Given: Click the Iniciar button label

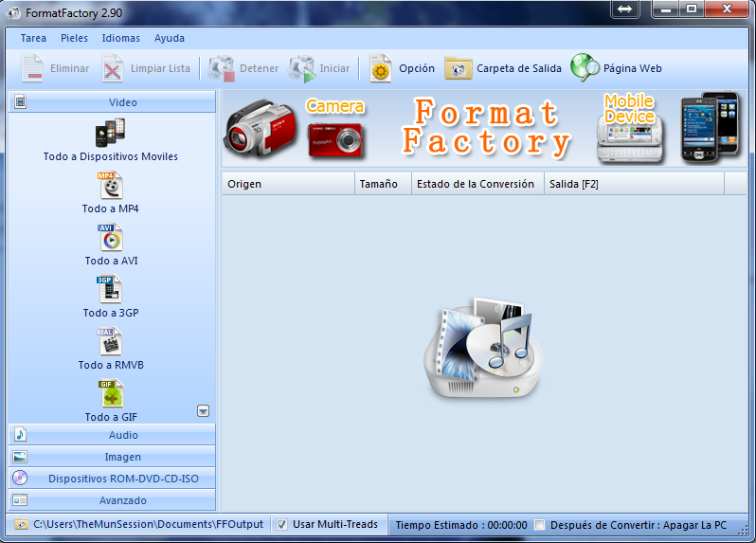Looking at the screenshot, I should pos(334,68).
